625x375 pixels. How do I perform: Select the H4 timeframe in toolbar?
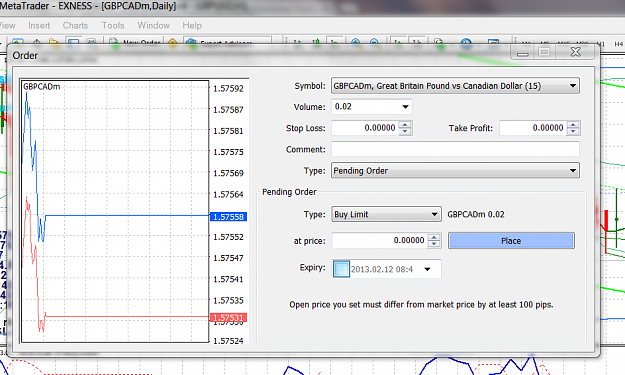[x=618, y=44]
